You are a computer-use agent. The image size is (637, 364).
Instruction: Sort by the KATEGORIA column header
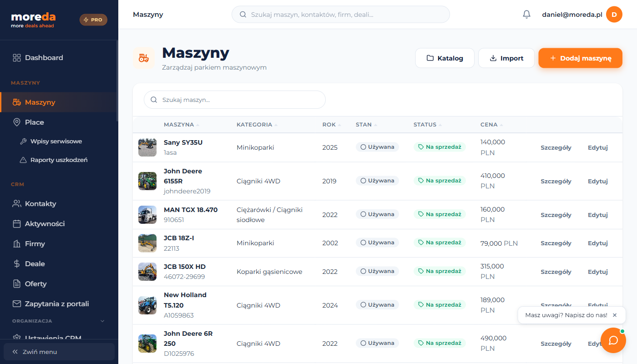(257, 125)
